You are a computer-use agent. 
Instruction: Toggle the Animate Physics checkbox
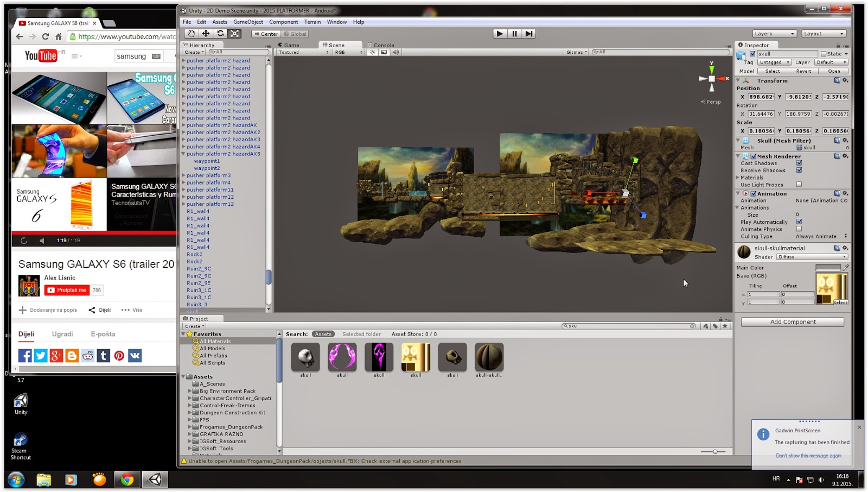pyautogui.click(x=799, y=229)
